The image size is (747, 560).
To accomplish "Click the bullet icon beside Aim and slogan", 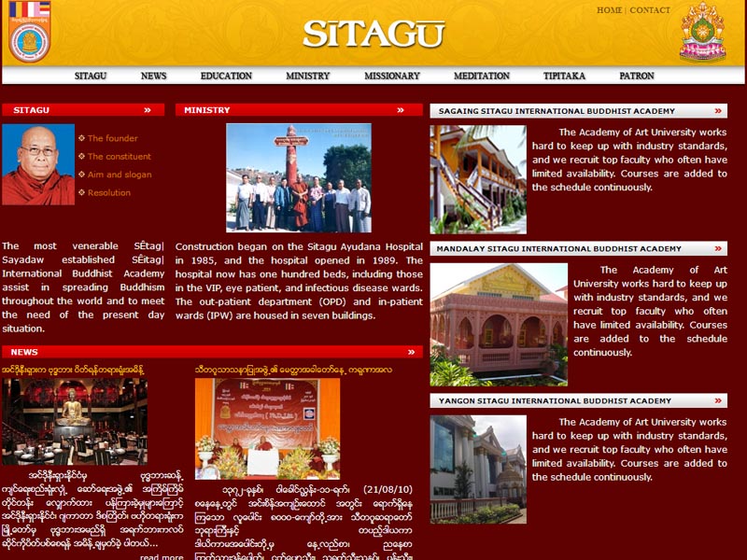I will [x=81, y=175].
